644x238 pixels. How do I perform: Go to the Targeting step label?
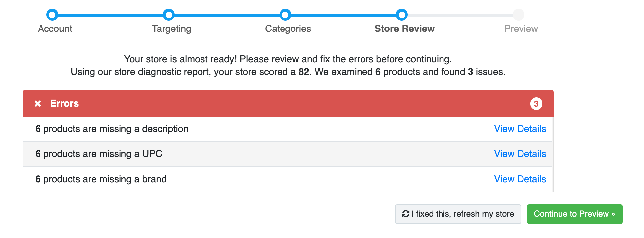click(x=171, y=29)
